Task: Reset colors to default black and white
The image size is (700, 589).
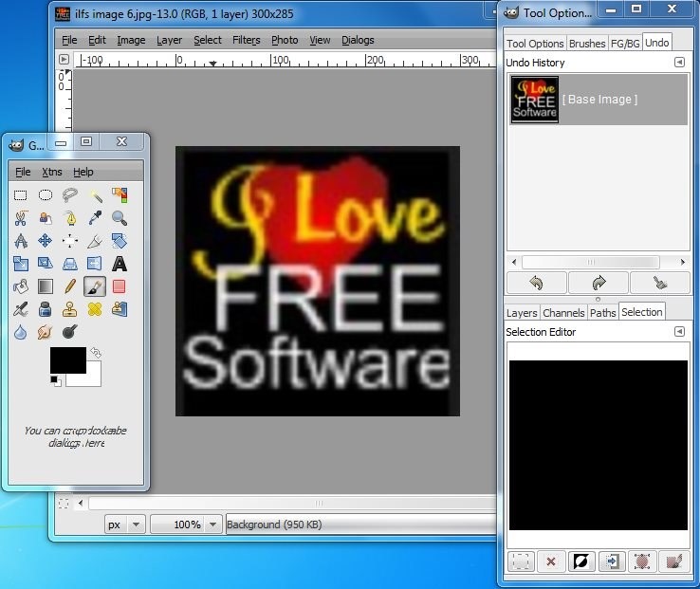Action: pyautogui.click(x=56, y=381)
